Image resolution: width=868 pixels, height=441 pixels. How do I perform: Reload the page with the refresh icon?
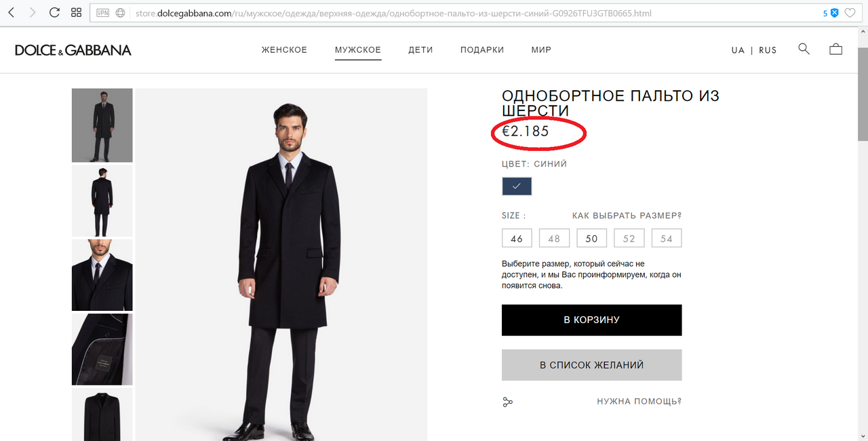tap(55, 12)
